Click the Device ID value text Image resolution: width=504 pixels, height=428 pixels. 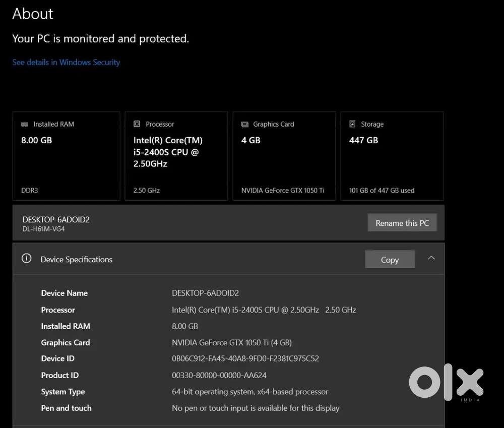tap(245, 359)
